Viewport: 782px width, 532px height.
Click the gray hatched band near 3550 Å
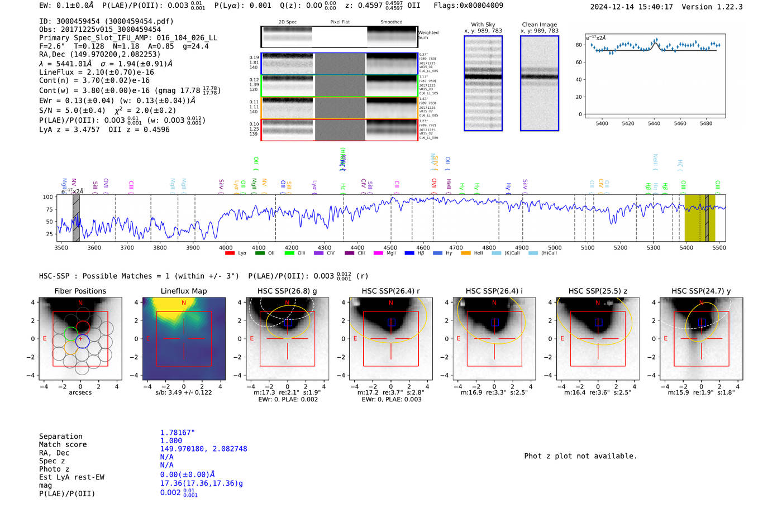coord(76,218)
